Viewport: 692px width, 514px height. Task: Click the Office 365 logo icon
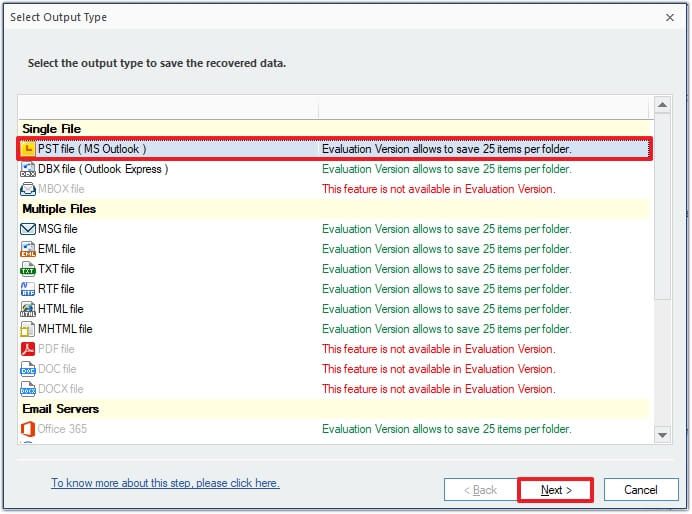(28, 429)
